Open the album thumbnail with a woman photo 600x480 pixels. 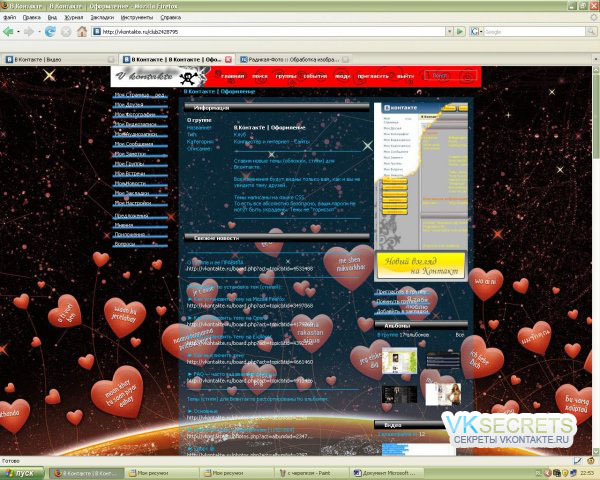coord(443,394)
